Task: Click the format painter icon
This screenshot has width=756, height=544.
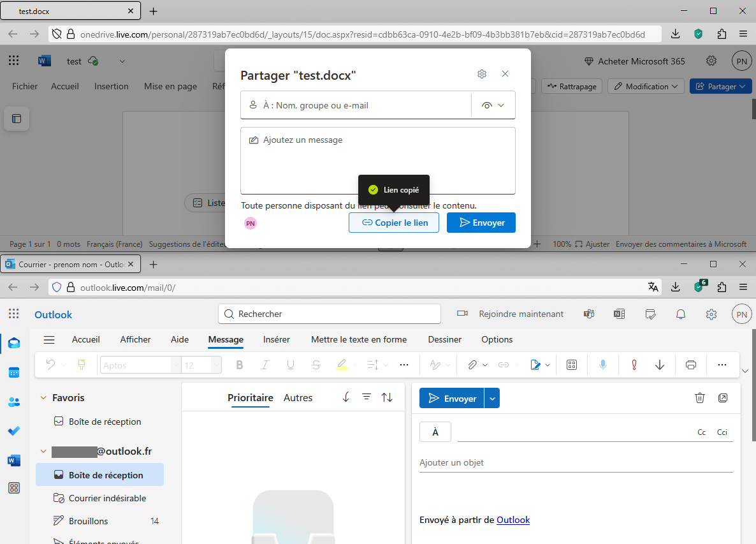Action: pyautogui.click(x=82, y=365)
